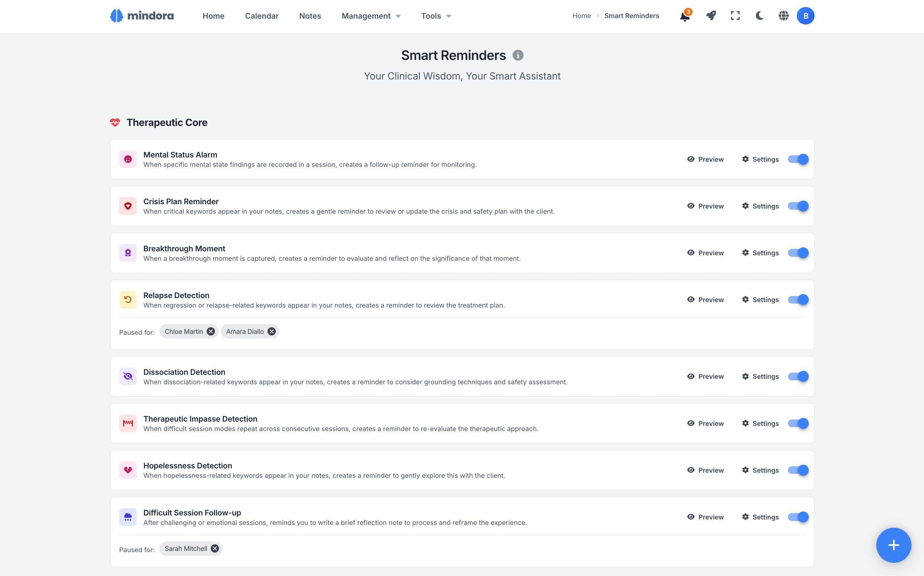Click Therapeutic Impasse barrier icon

click(128, 423)
